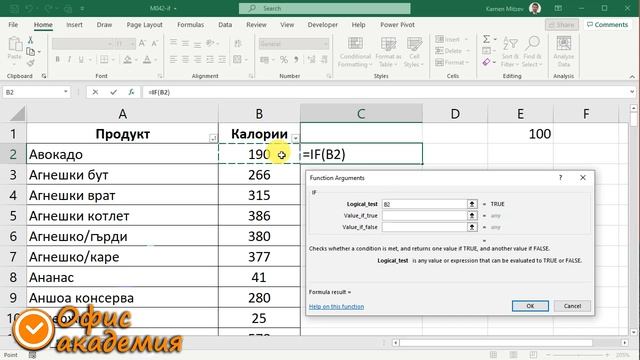Click the Increase Font Size icon
The image size is (640, 360).
(x=142, y=43)
